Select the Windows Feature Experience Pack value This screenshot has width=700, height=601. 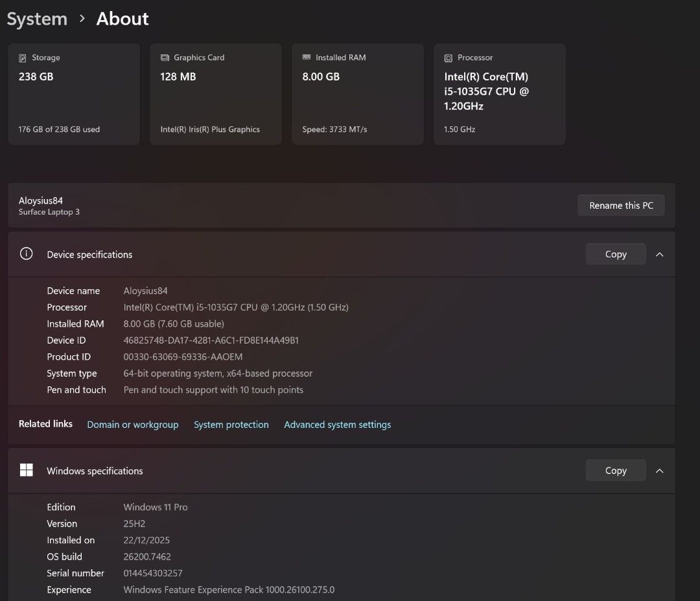[x=229, y=590]
